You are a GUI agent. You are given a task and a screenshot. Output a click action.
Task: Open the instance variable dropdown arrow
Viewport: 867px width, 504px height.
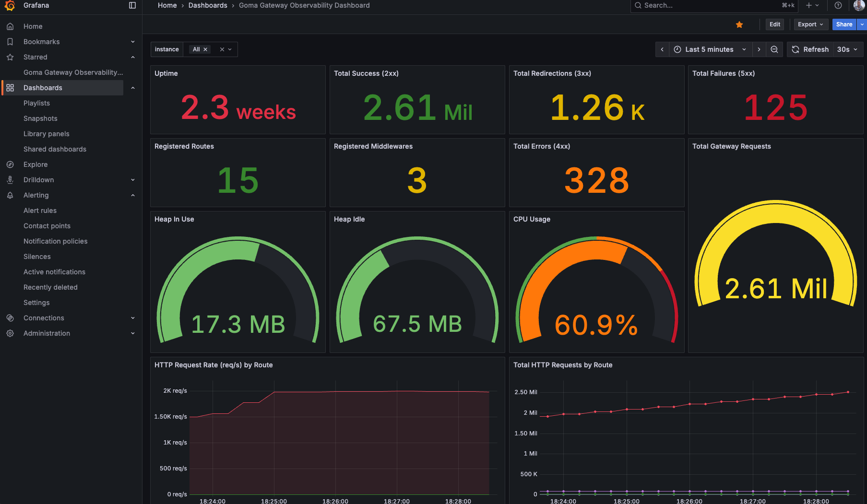230,49
